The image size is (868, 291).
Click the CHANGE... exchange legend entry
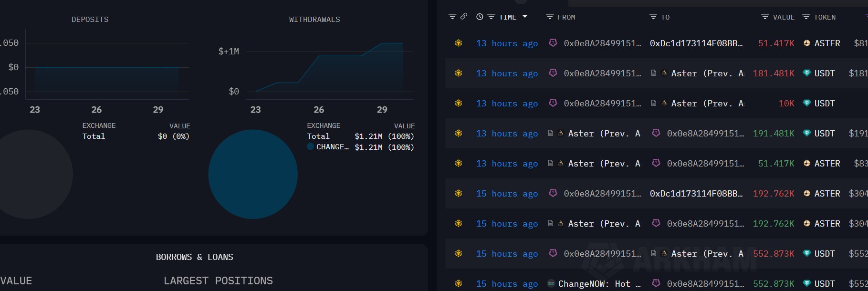(333, 147)
